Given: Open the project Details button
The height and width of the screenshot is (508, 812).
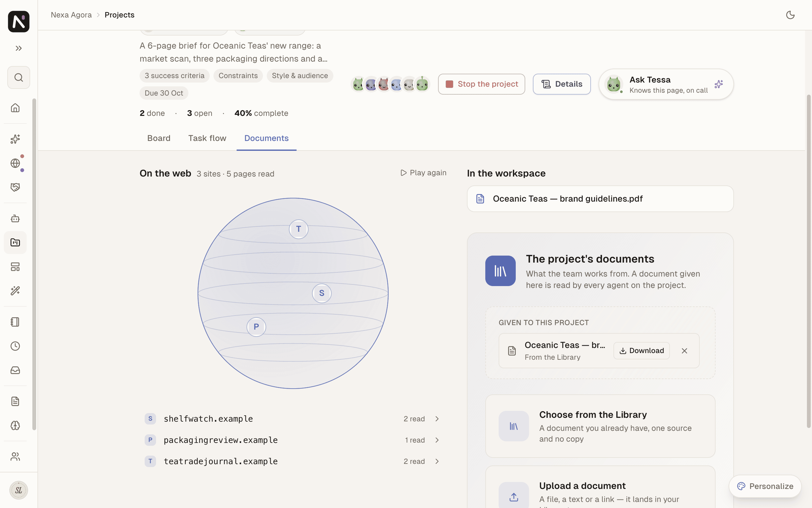Looking at the screenshot, I should pos(562,84).
